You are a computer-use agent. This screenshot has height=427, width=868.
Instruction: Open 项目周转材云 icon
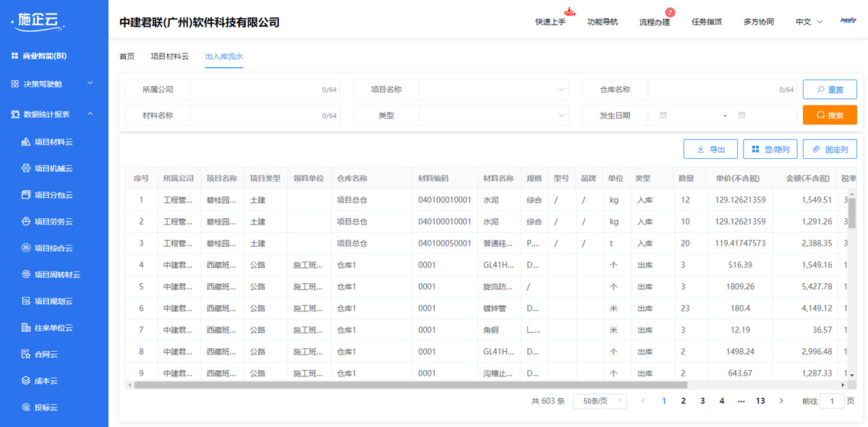26,275
